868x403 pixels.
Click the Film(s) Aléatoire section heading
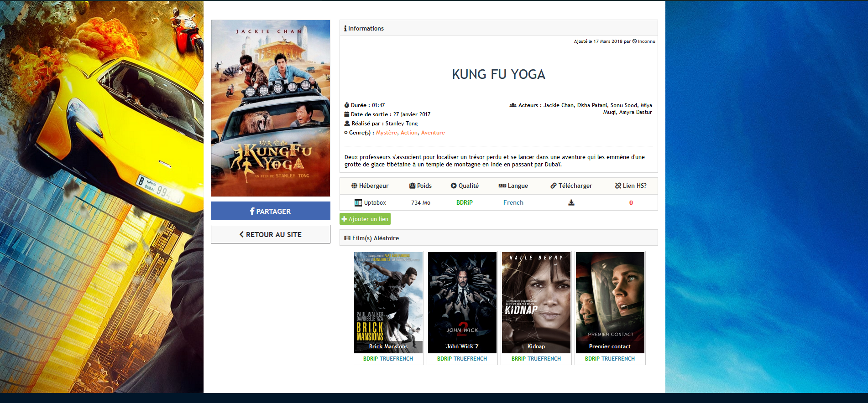376,238
